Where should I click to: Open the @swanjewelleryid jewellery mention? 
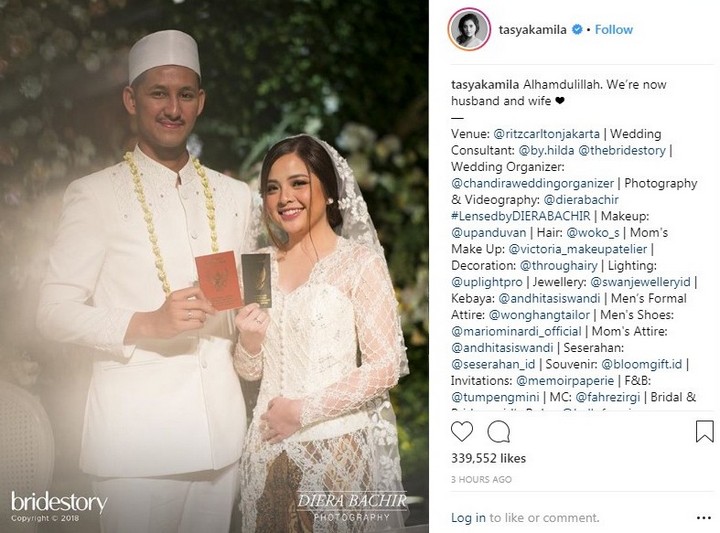[640, 282]
